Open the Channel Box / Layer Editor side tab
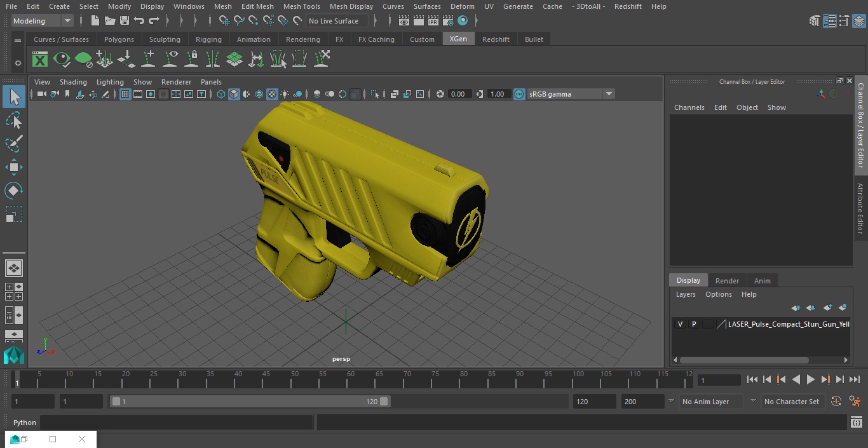Viewport: 868px width, 448px height. click(860, 125)
